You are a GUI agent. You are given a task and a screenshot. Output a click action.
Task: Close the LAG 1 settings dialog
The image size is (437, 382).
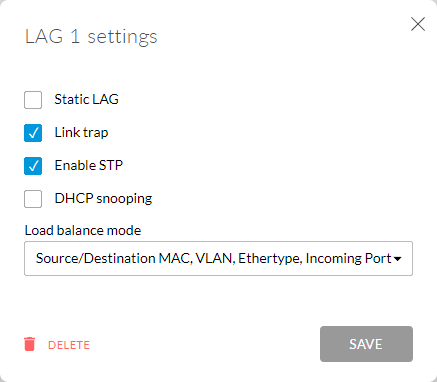pyautogui.click(x=418, y=24)
